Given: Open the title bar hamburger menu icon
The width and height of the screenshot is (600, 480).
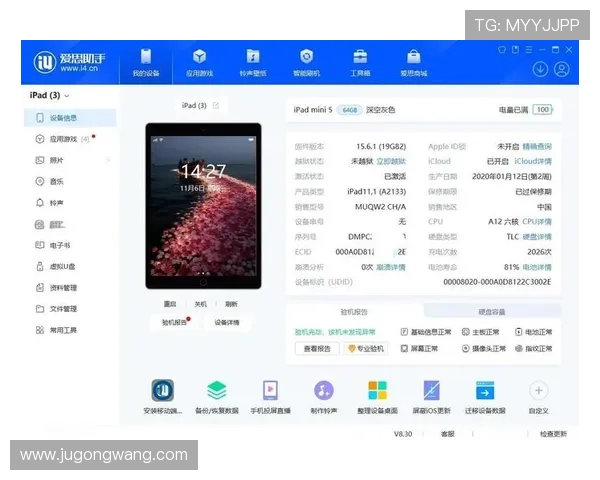Looking at the screenshot, I should pyautogui.click(x=529, y=50).
